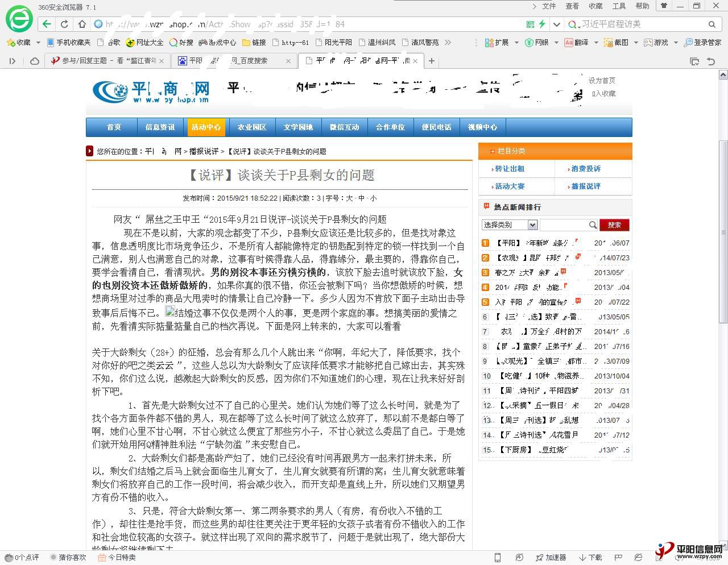728x565 pixels.
Task: Click the mobile phone icon in status bar
Action: click(498, 558)
